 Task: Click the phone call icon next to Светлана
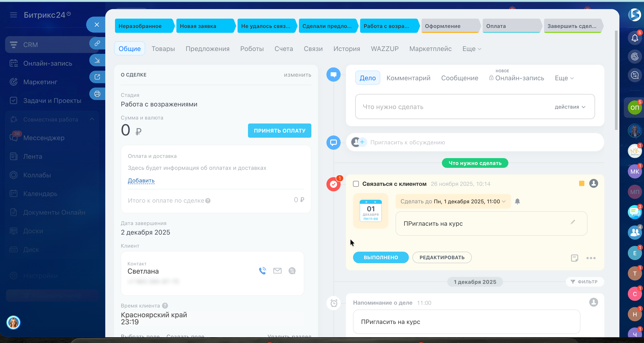[262, 271]
